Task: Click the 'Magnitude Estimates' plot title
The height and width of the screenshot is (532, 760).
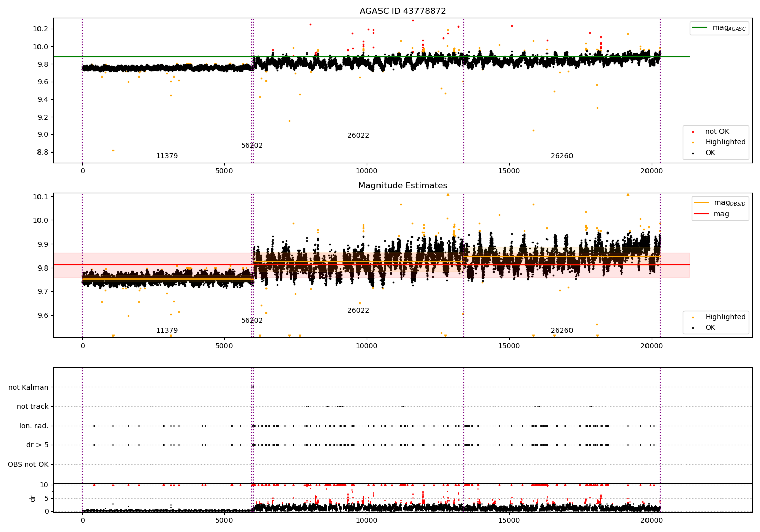Action: pyautogui.click(x=403, y=186)
